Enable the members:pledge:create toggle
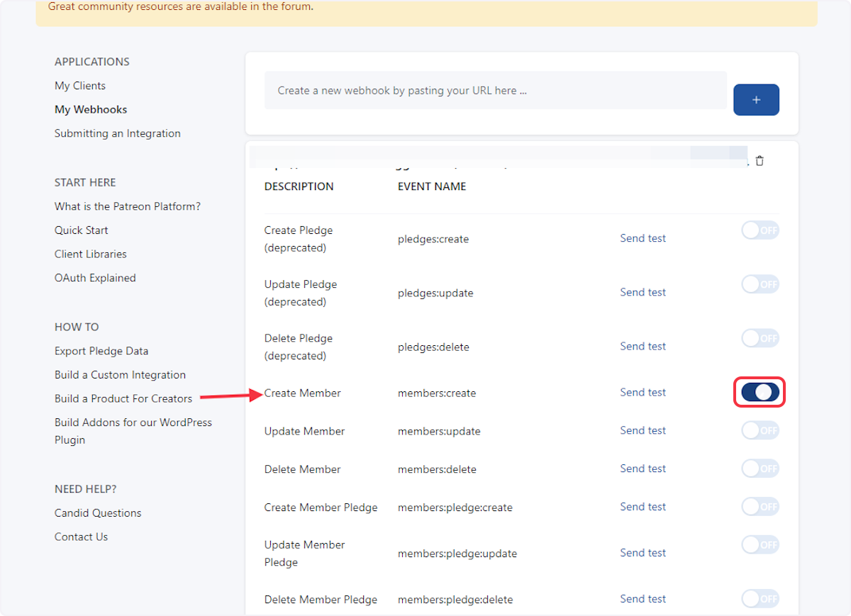851x616 pixels. tap(760, 506)
